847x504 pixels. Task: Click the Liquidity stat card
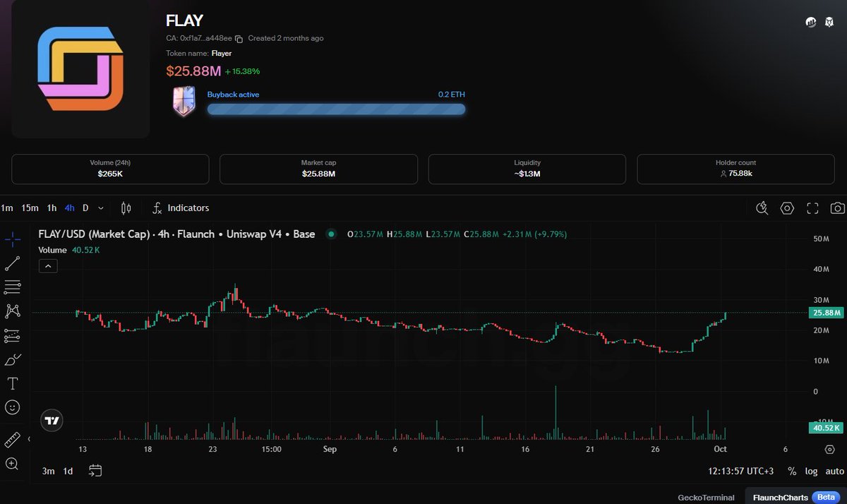527,169
